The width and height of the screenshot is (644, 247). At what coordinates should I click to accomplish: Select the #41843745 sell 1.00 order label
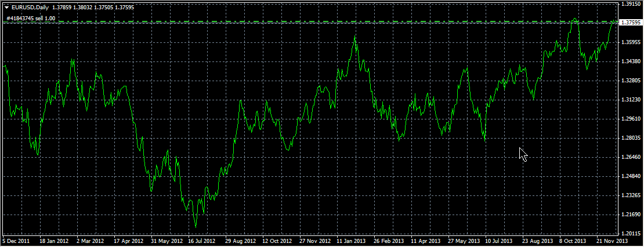(31, 19)
